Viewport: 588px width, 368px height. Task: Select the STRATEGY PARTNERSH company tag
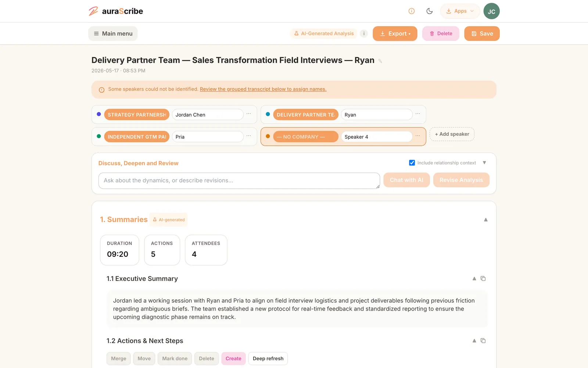click(x=137, y=114)
